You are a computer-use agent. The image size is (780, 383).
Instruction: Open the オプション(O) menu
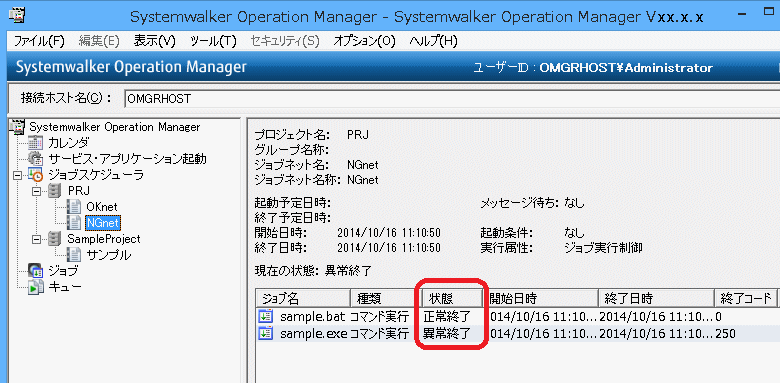point(364,41)
